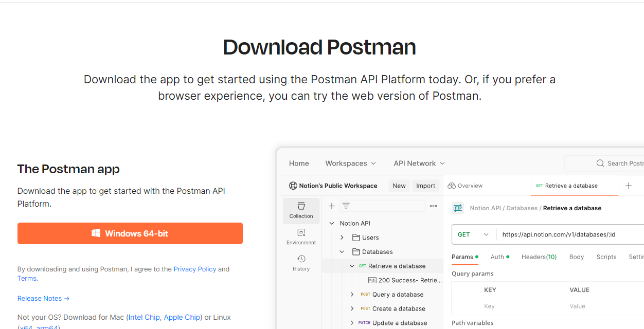Open the Privacy Policy link
This screenshot has width=644, height=329.
195,269
